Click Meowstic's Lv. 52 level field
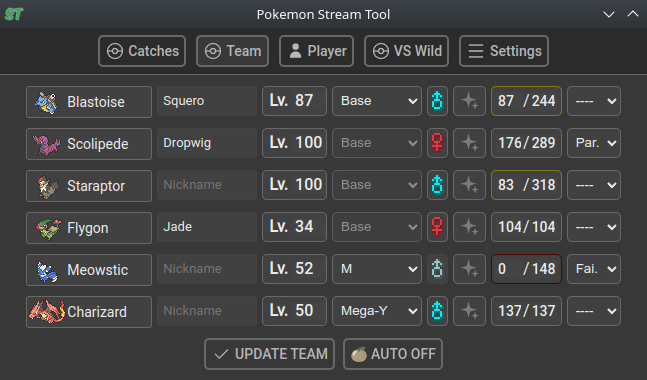The height and width of the screenshot is (380, 647). tap(294, 269)
